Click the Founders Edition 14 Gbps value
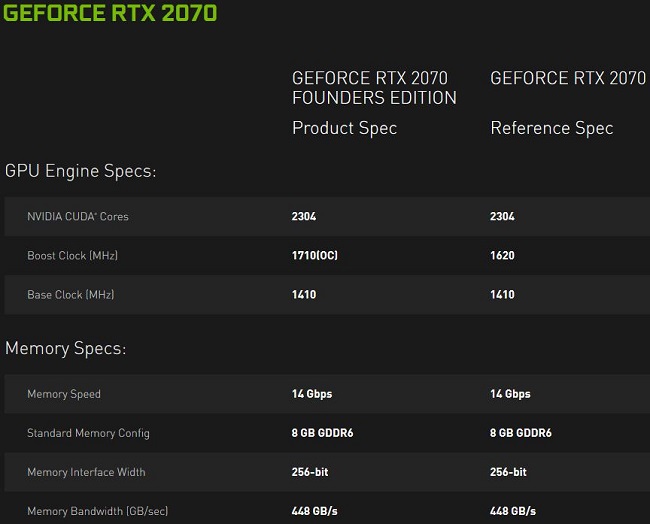The image size is (650, 524). coord(312,394)
